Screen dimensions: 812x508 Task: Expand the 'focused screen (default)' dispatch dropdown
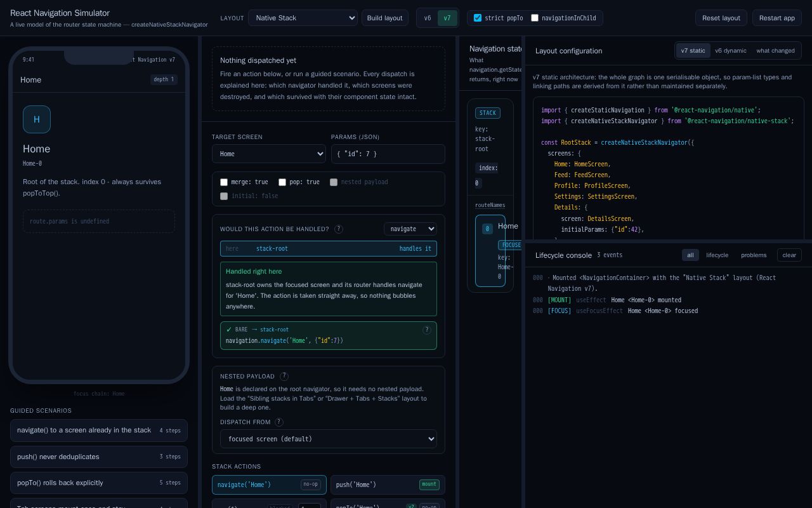pyautogui.click(x=329, y=439)
